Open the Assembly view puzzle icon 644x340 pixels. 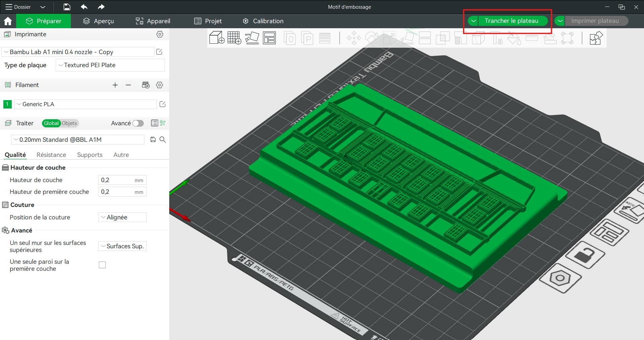click(596, 38)
